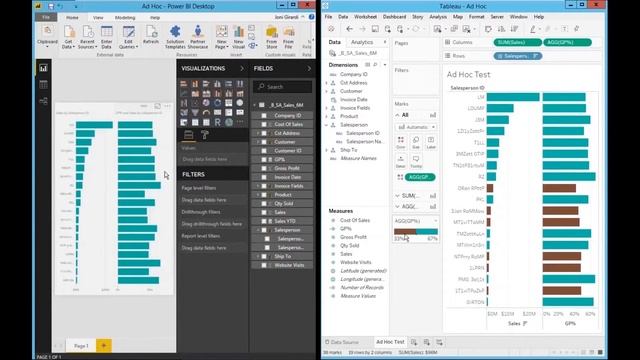Toggle the Sales YTD field checkbox
This screenshot has height=360, width=640.
coord(264,221)
